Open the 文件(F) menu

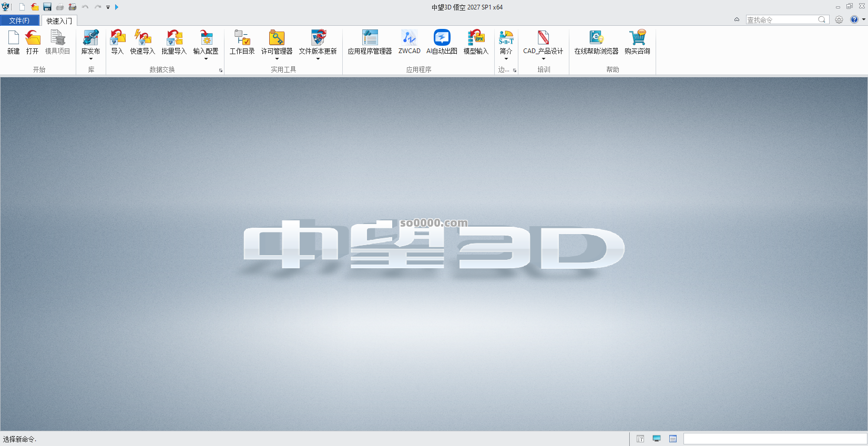pos(19,21)
